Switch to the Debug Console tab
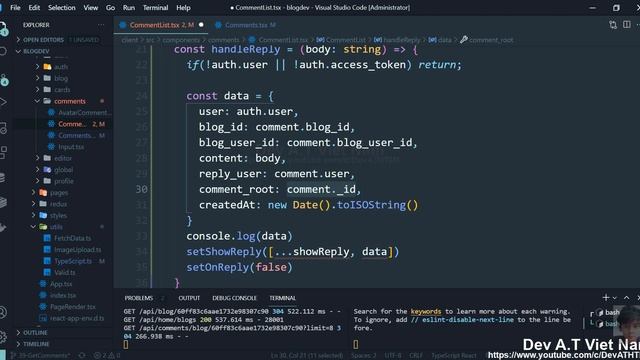The height and width of the screenshot is (360, 640). click(x=234, y=298)
